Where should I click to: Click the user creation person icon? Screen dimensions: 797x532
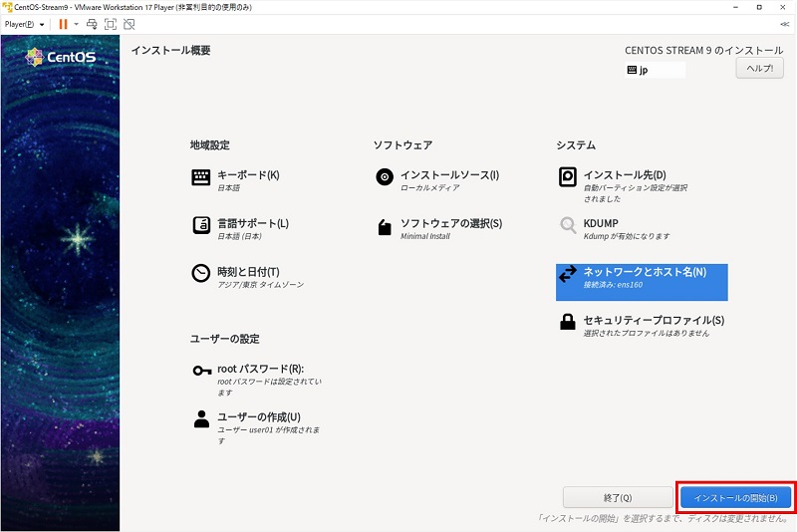point(201,419)
